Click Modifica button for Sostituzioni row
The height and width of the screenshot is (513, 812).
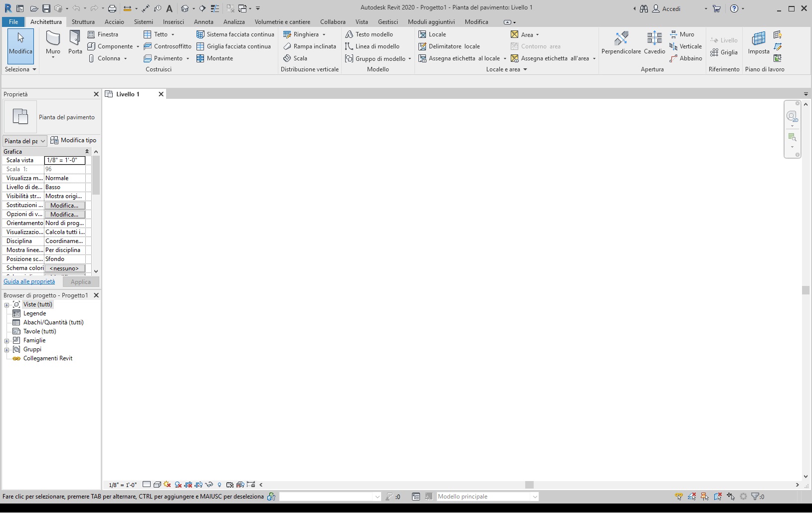tap(64, 205)
